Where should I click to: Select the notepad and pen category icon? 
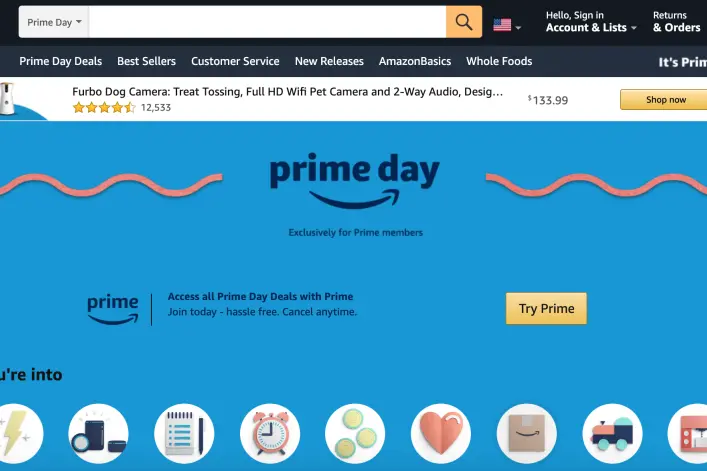[184, 434]
